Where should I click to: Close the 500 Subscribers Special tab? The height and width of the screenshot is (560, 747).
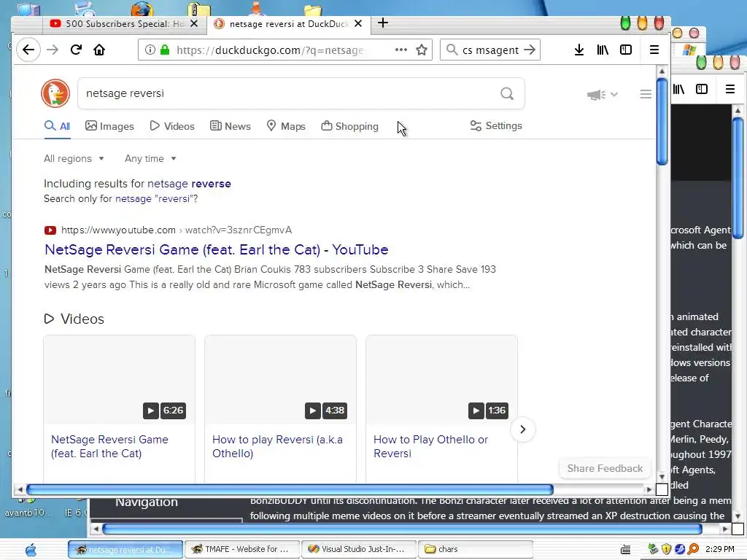(194, 23)
